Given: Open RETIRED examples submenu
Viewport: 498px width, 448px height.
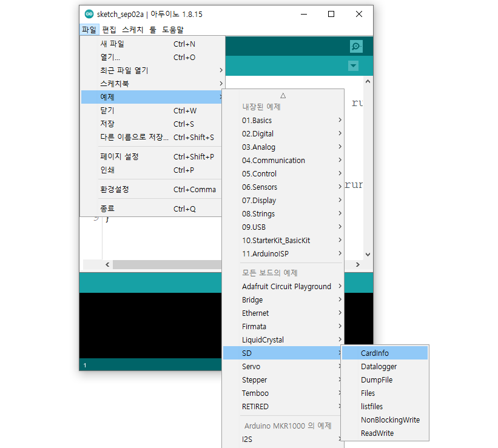Looking at the screenshot, I should 282,406.
